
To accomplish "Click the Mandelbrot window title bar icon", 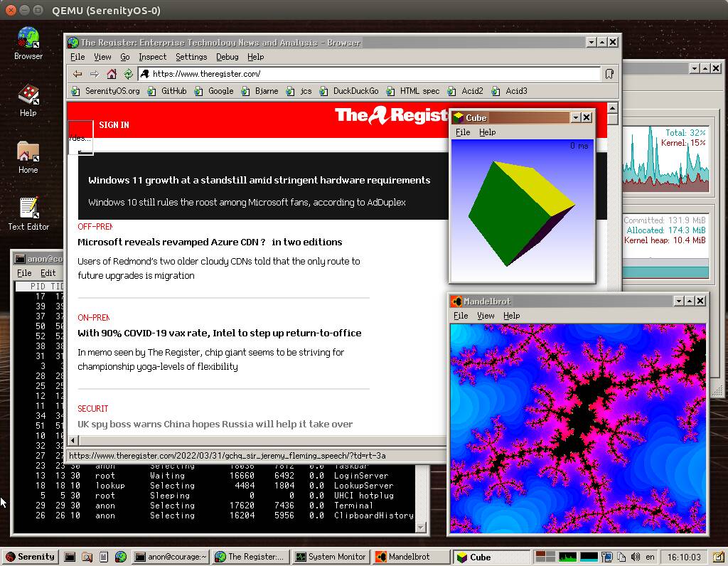I will pyautogui.click(x=457, y=301).
